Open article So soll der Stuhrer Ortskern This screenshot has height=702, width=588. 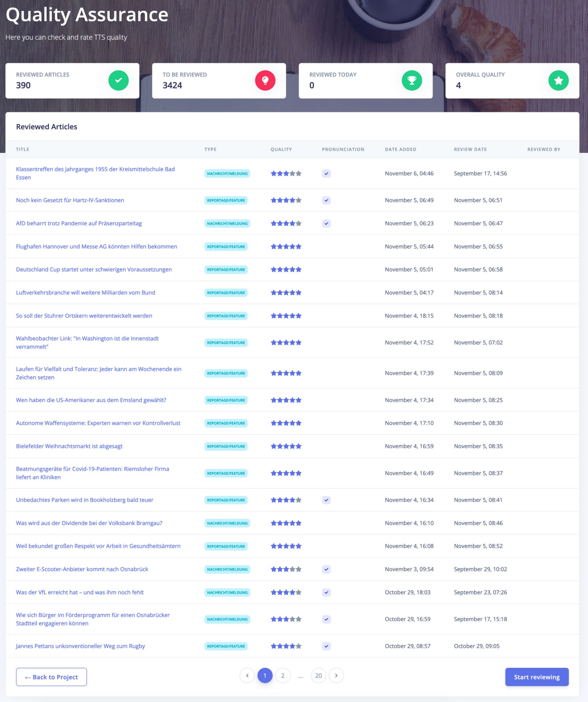point(84,316)
